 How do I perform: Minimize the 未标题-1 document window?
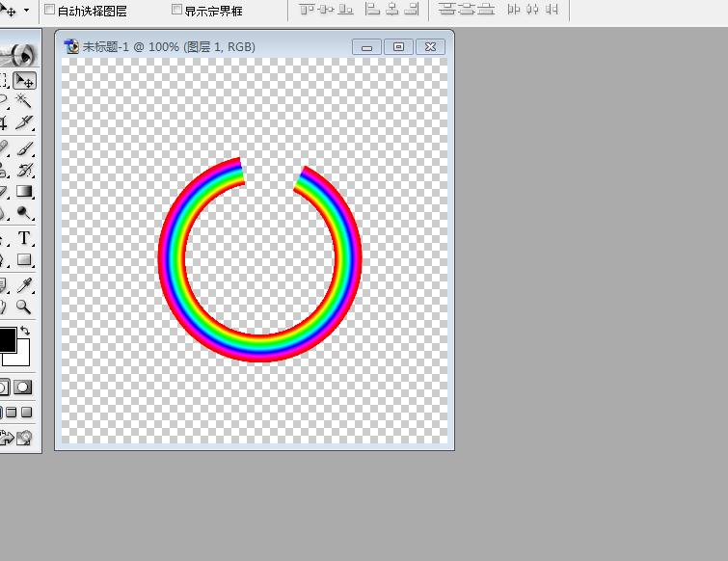point(366,47)
